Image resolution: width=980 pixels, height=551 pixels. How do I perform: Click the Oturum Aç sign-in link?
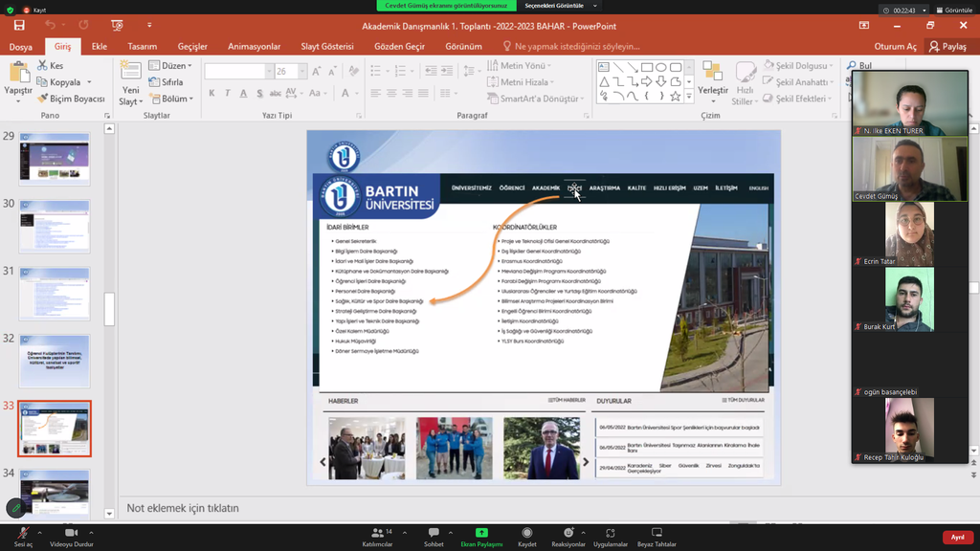[x=895, y=46]
